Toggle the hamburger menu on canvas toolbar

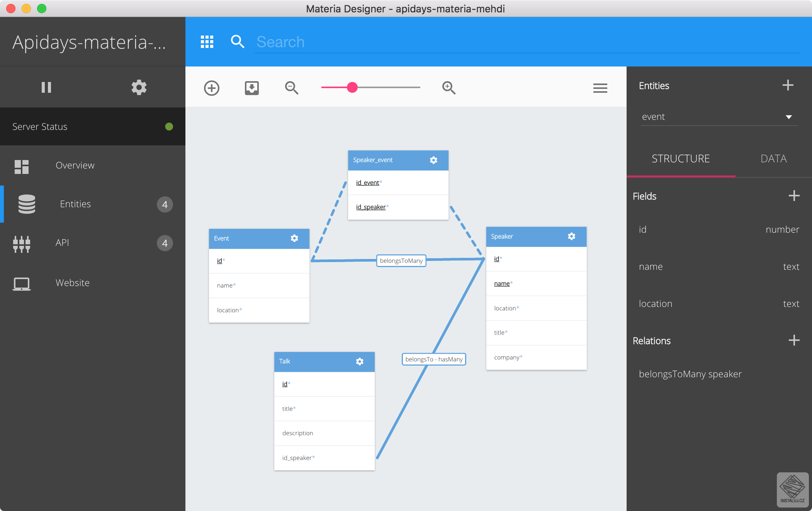[600, 88]
